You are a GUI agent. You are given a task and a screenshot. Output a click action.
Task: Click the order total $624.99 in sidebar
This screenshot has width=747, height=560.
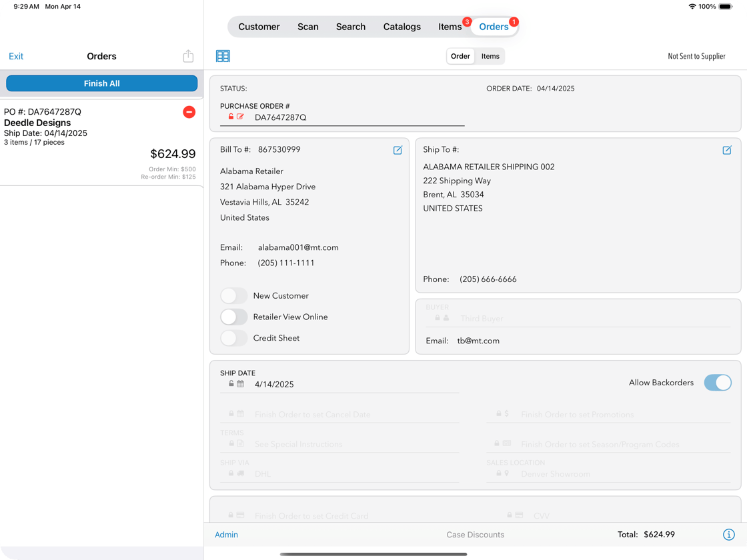[173, 154]
